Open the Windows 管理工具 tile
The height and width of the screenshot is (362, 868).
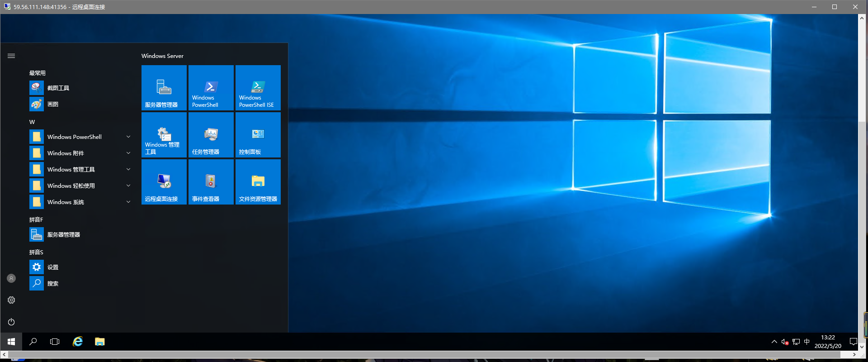click(164, 135)
